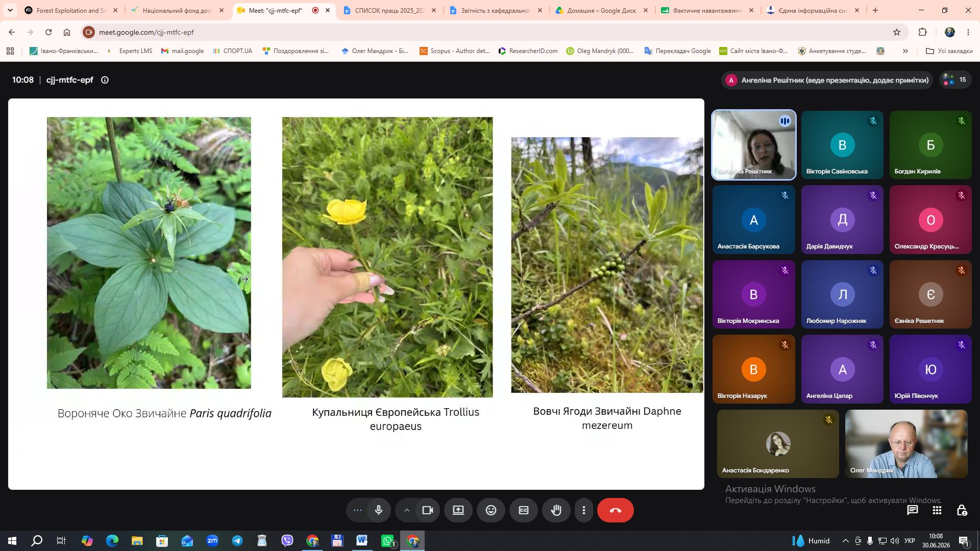Open more options three-dot menu

click(583, 510)
